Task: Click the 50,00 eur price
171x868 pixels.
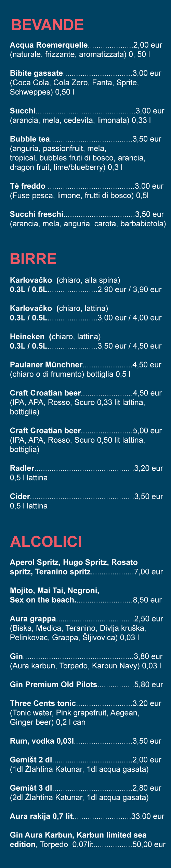Action: click(x=149, y=844)
